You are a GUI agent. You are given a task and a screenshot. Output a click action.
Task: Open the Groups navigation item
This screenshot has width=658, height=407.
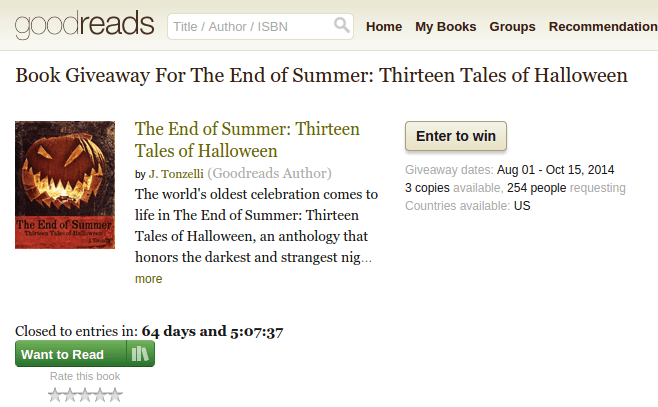512,26
